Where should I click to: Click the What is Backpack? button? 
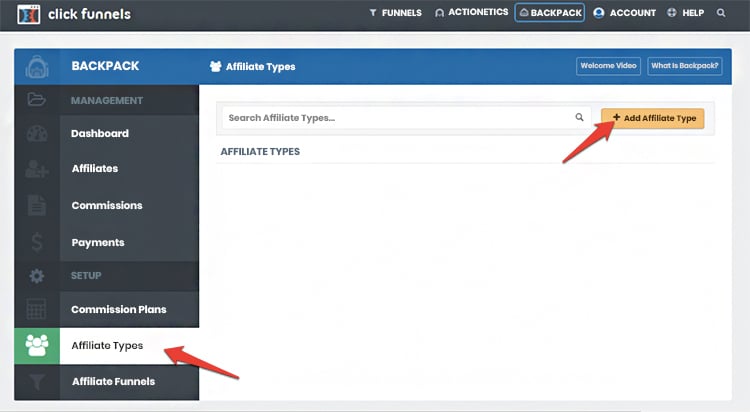point(684,66)
